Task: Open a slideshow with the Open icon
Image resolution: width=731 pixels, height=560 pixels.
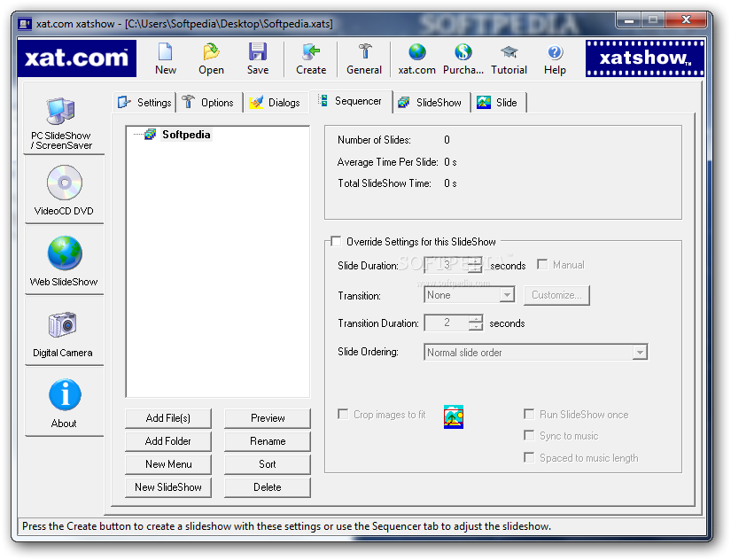Action: [x=211, y=51]
